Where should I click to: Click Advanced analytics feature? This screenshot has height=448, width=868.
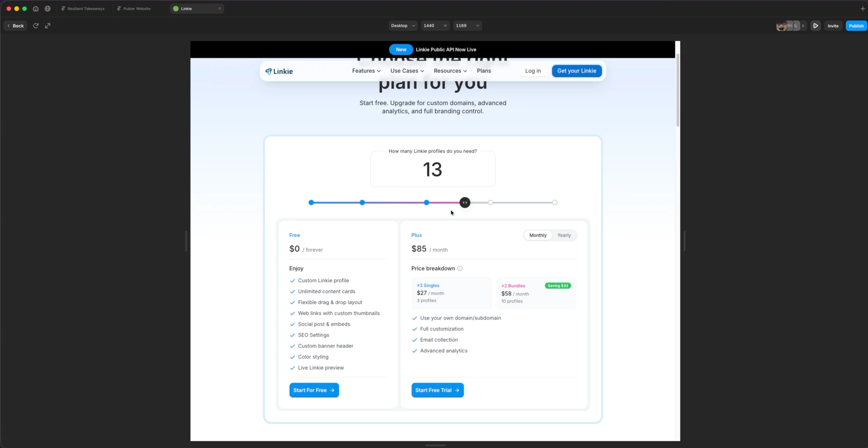(444, 351)
